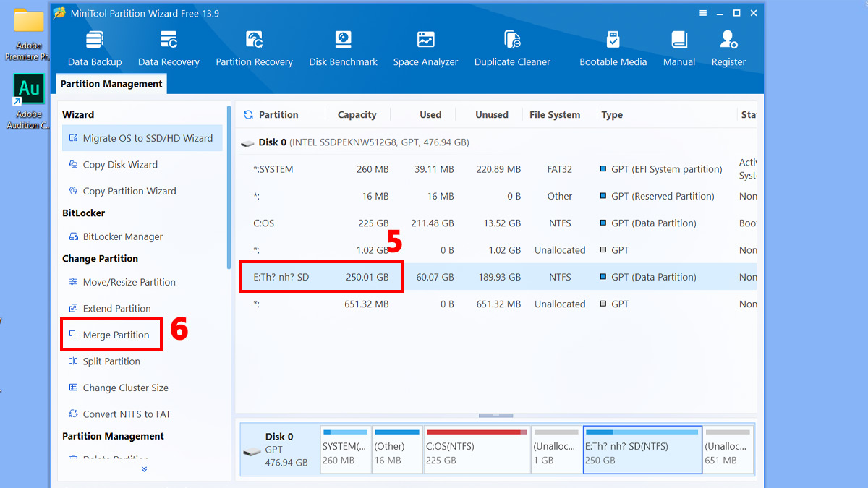Click the GPT (EFI System partition) type cell
Screen dimensions: 868x488
pyautogui.click(x=661, y=169)
